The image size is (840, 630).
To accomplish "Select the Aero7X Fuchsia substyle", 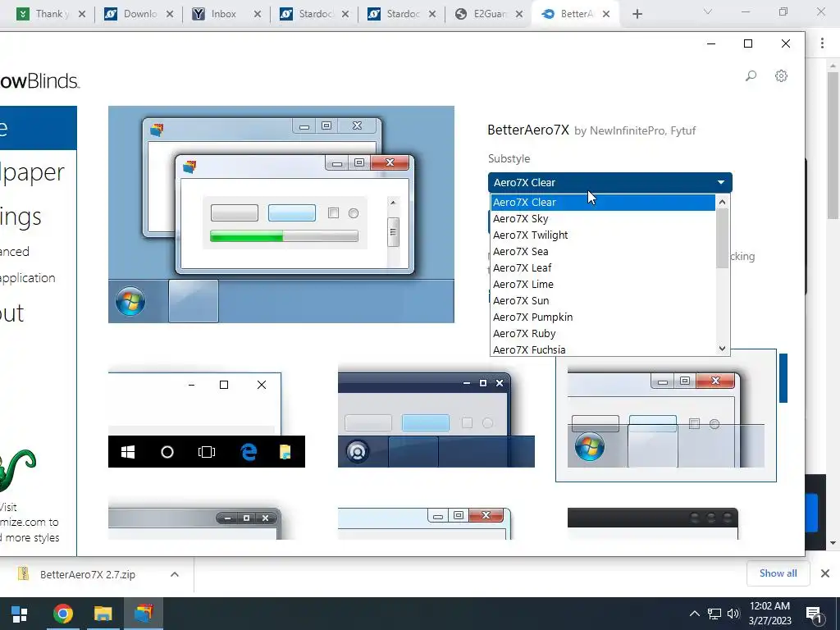I will (603, 349).
